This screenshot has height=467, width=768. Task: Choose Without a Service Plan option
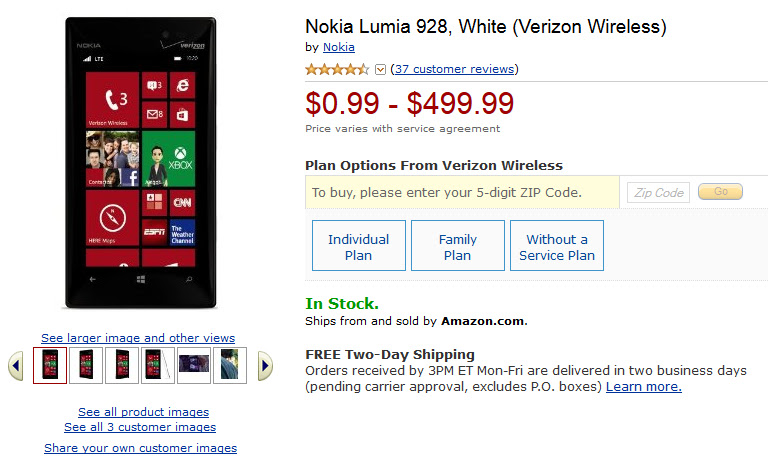click(x=557, y=246)
